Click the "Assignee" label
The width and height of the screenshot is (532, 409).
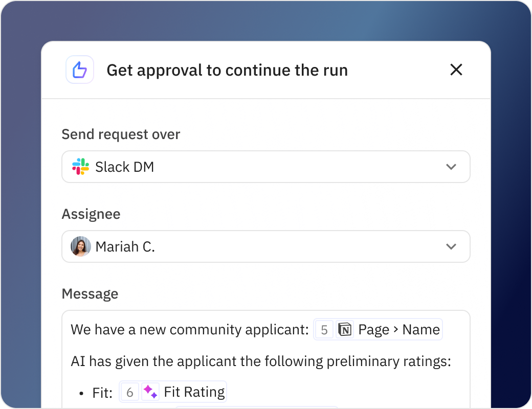91,214
